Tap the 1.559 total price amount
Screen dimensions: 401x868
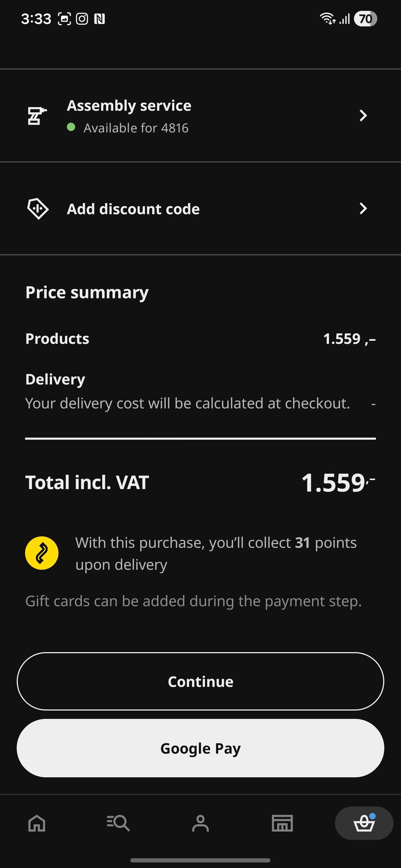pos(338,482)
